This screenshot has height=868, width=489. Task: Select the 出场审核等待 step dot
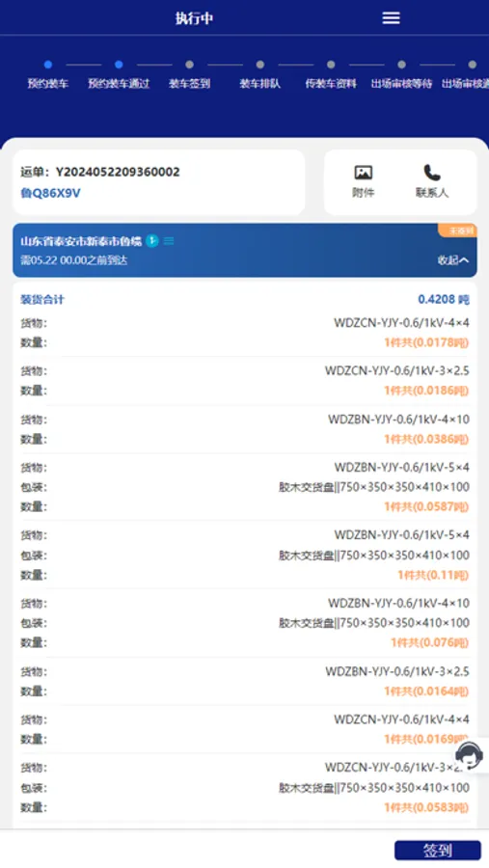click(401, 65)
